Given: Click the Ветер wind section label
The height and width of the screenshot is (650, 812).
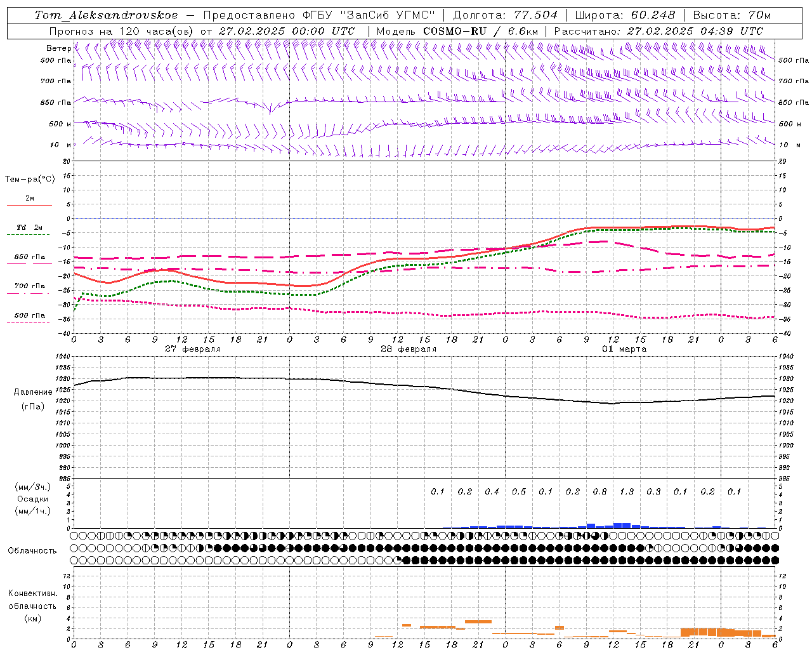Looking at the screenshot, I should click(x=58, y=48).
